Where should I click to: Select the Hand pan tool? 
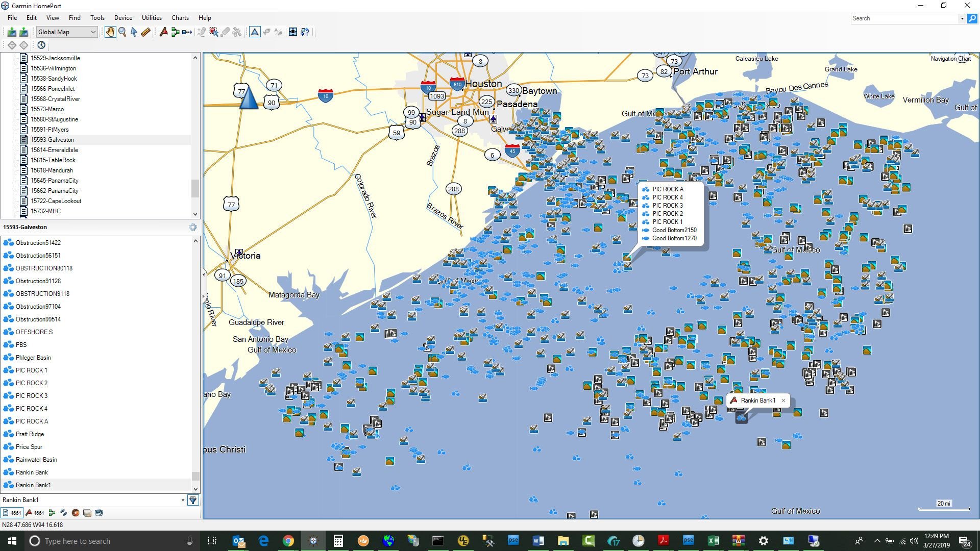(110, 32)
